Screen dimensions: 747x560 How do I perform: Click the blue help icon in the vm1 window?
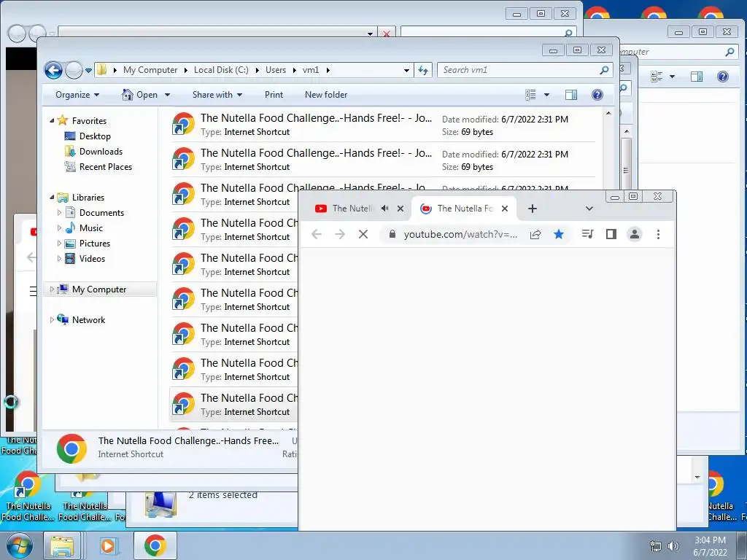click(x=597, y=95)
